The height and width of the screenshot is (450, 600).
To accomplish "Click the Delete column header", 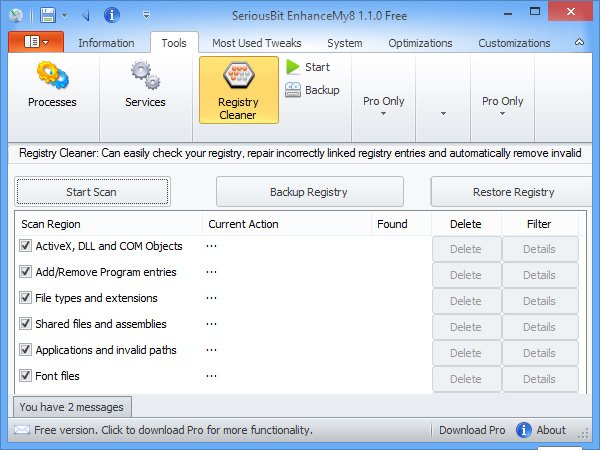I will click(x=466, y=224).
